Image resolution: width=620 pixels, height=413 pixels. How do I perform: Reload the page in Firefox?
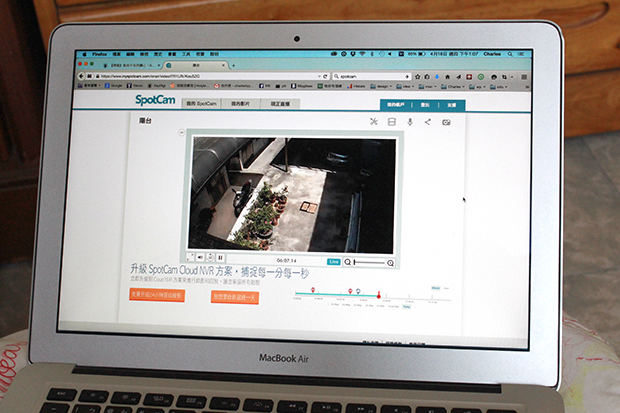pyautogui.click(x=325, y=76)
